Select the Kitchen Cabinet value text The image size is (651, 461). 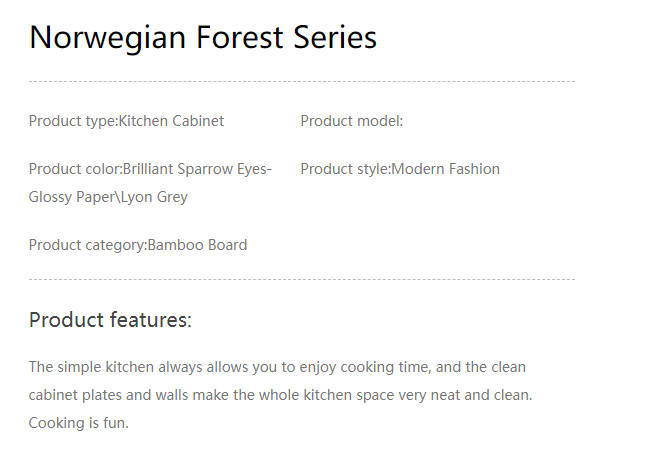[x=171, y=121]
